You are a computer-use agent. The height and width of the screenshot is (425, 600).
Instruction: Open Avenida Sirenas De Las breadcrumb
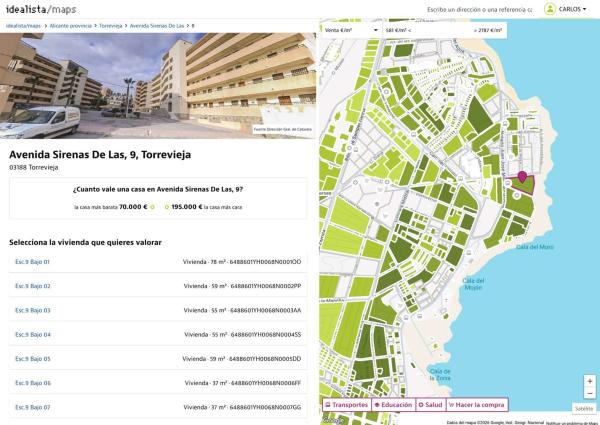[157, 26]
